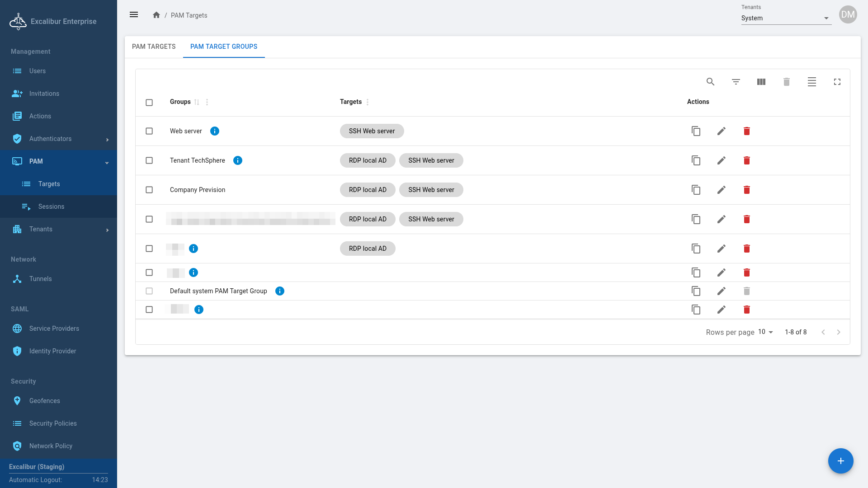Switch to the PAM Targets tab

[x=154, y=47]
